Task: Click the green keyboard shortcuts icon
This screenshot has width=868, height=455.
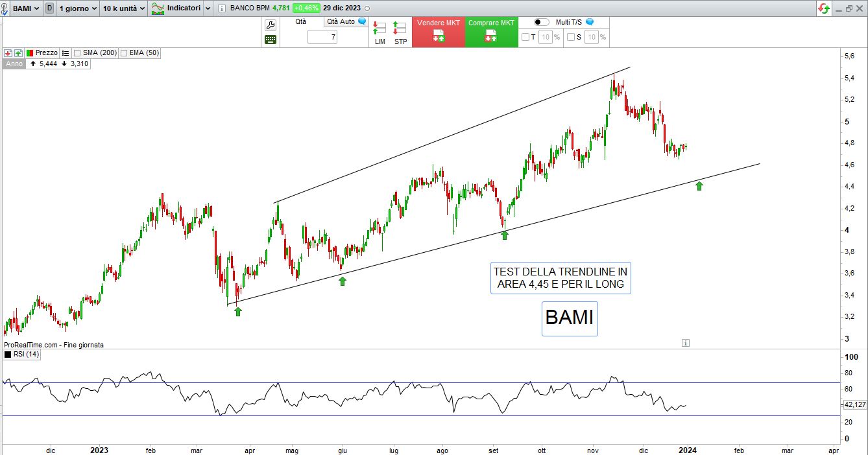Action: pyautogui.click(x=271, y=40)
